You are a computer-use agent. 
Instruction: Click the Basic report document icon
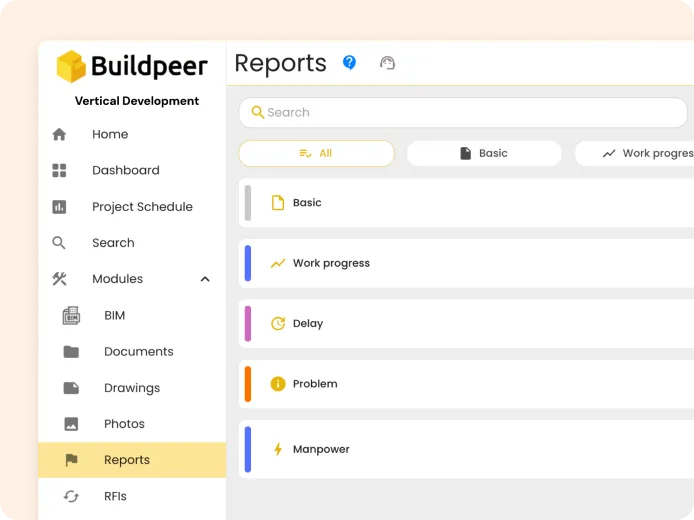tap(278, 203)
